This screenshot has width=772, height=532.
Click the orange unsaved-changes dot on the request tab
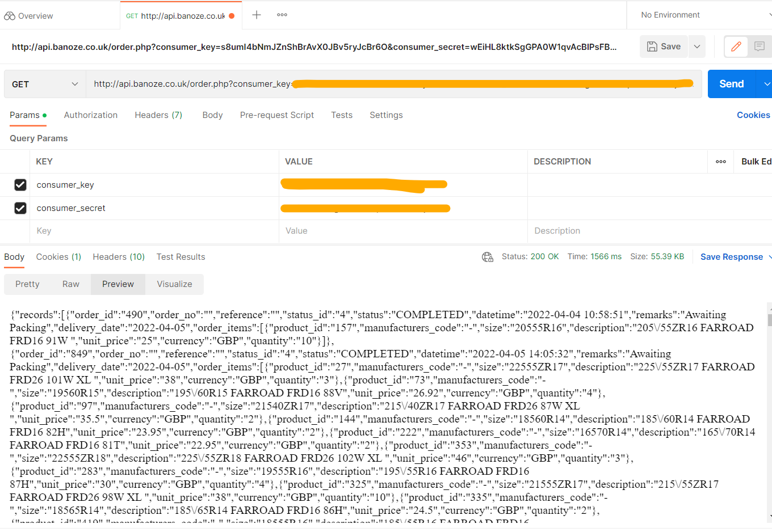tap(232, 16)
